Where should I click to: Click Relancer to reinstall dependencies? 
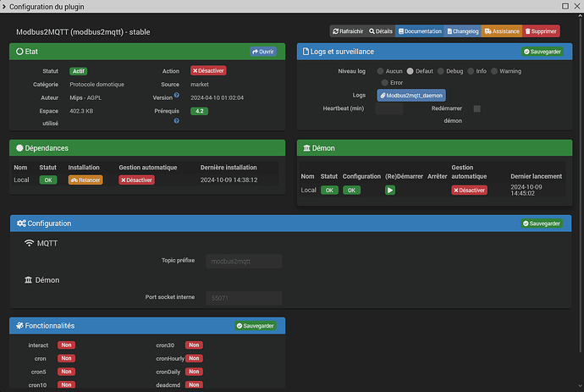[x=85, y=180]
